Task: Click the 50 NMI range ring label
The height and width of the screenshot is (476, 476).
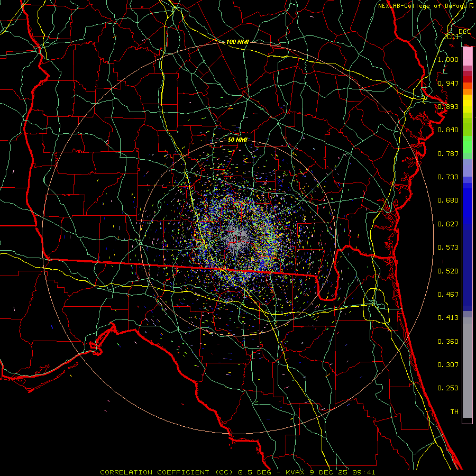Action: pos(237,140)
